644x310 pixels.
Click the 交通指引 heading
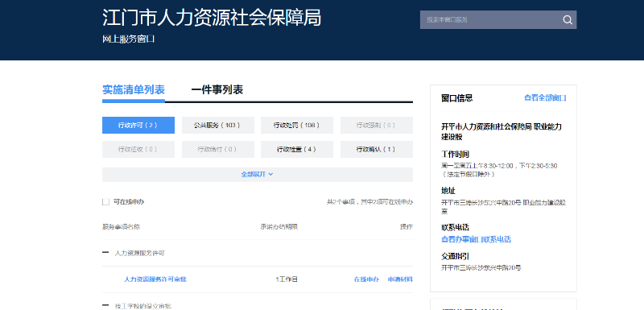point(455,256)
